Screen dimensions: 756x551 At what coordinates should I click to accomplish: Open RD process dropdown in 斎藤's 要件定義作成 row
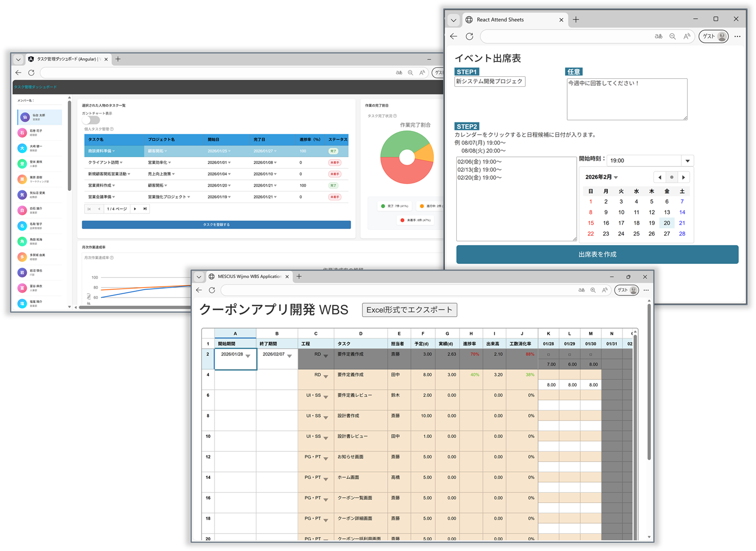tap(326, 356)
